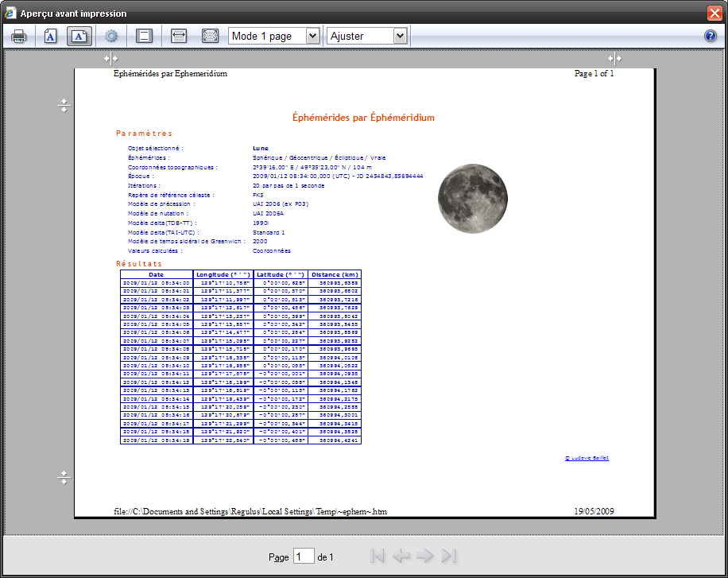Toggle headers and footers display
Viewport: 728px width, 578px height.
point(144,36)
